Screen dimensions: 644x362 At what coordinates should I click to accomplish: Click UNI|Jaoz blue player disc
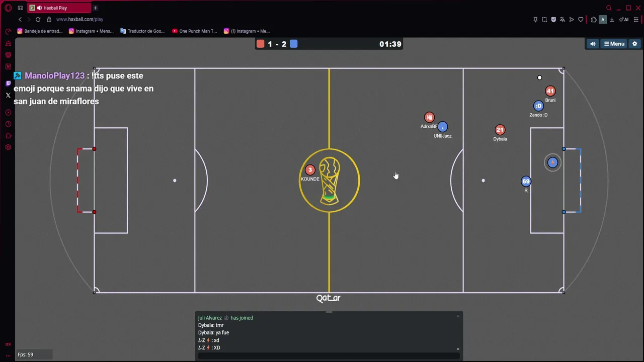[x=442, y=127]
